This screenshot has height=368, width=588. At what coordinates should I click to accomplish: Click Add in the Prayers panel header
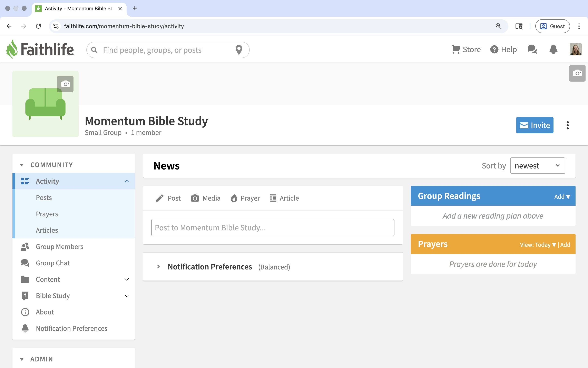pos(565,245)
